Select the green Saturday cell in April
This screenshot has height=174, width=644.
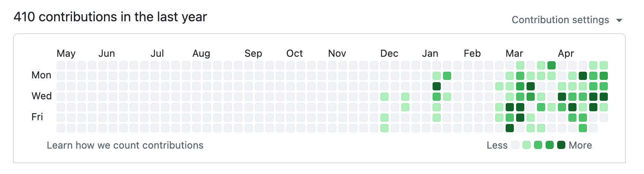[x=583, y=128]
